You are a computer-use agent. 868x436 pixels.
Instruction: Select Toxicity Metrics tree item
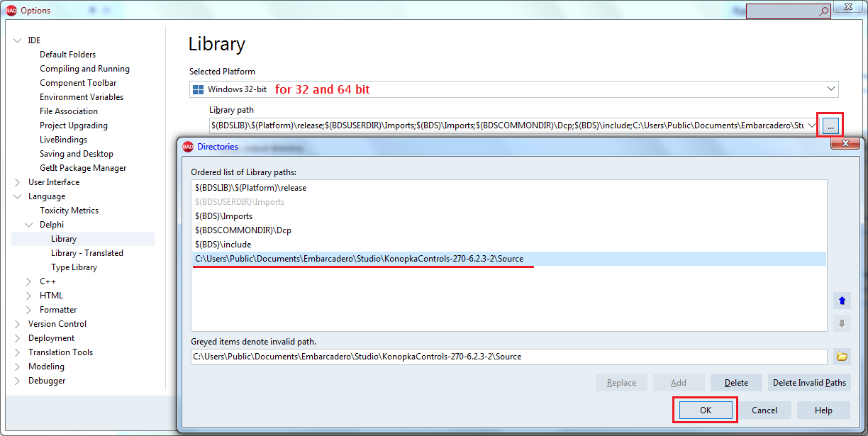tap(69, 211)
